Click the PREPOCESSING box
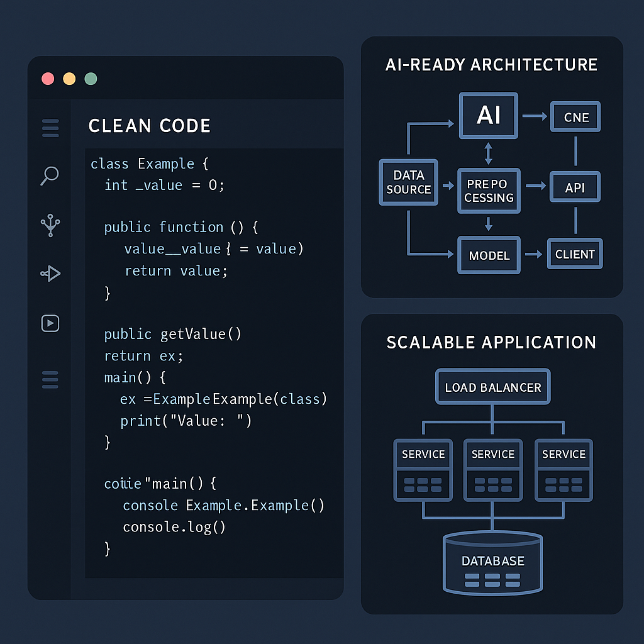Viewport: 644px width, 644px height. click(x=489, y=191)
